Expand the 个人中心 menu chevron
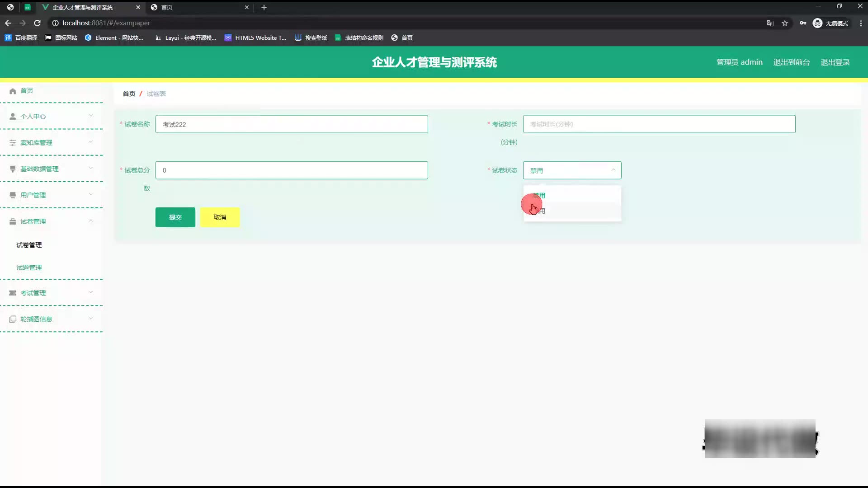The width and height of the screenshot is (868, 488). pos(91,116)
